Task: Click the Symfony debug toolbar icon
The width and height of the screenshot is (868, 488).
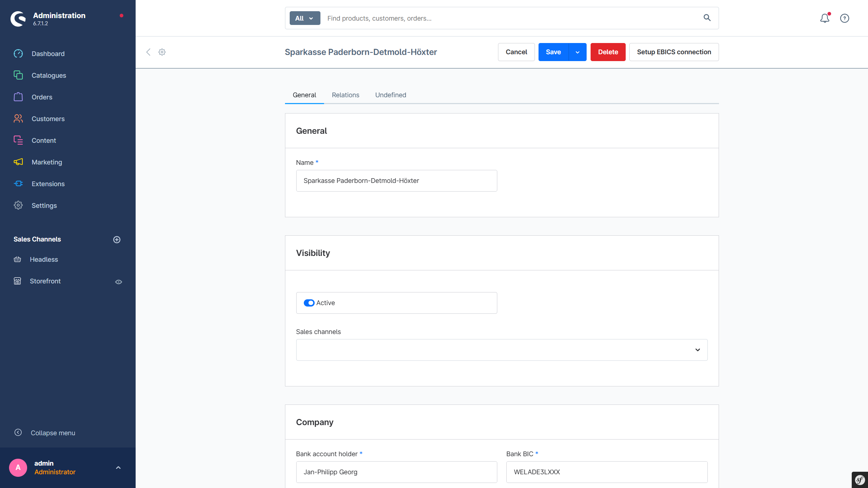Action: click(x=860, y=480)
